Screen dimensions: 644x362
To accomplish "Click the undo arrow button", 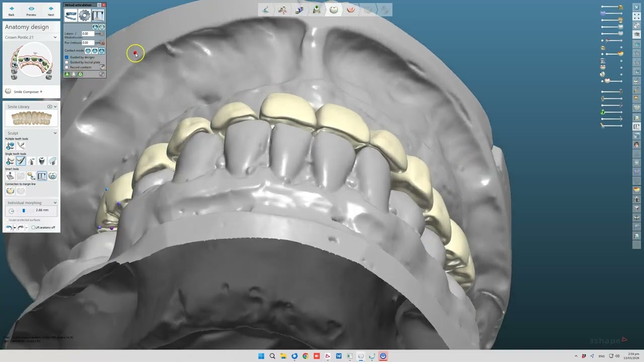I will pyautogui.click(x=9, y=228).
